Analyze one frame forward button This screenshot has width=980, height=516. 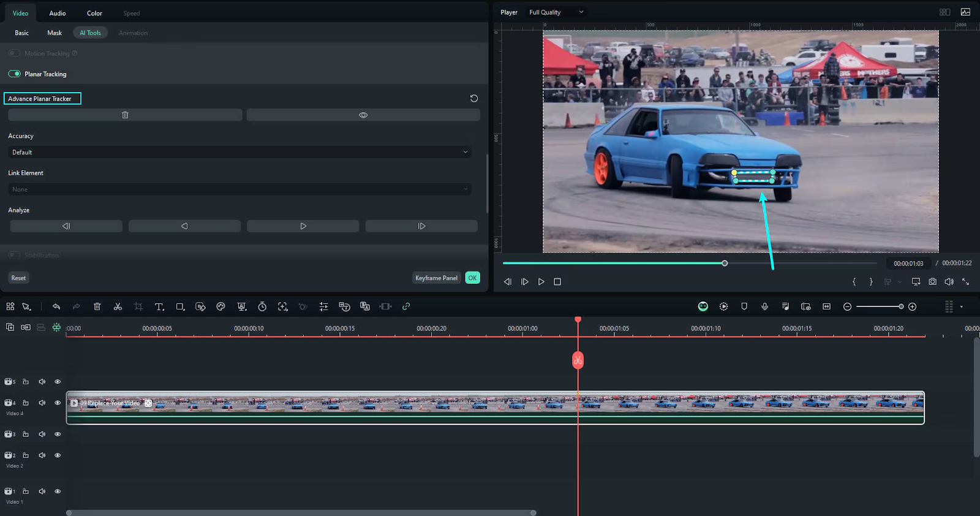click(421, 226)
